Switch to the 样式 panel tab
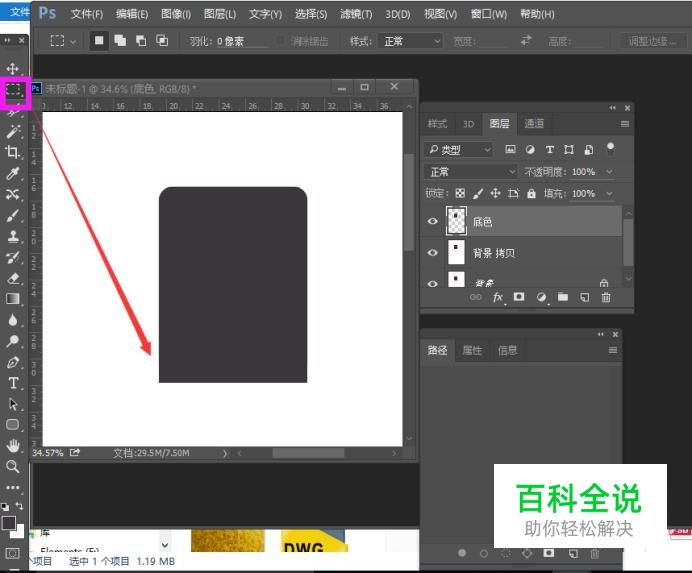Viewport: 692px width, 573px height. (437, 124)
